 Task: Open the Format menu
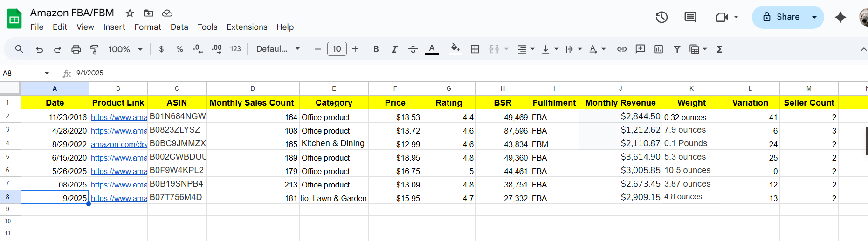coord(148,27)
